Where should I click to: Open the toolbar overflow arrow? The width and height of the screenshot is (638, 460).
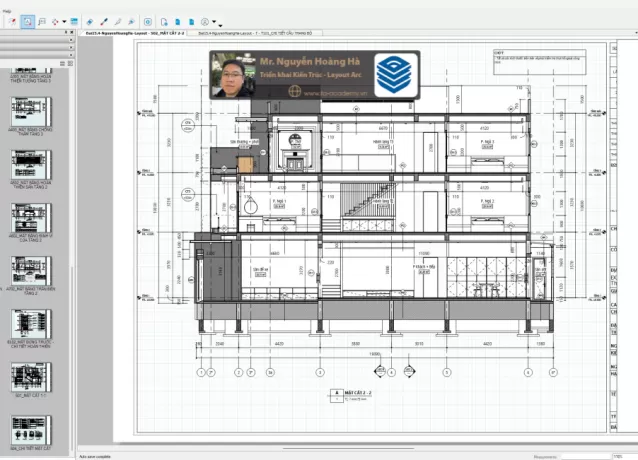tap(220, 26)
